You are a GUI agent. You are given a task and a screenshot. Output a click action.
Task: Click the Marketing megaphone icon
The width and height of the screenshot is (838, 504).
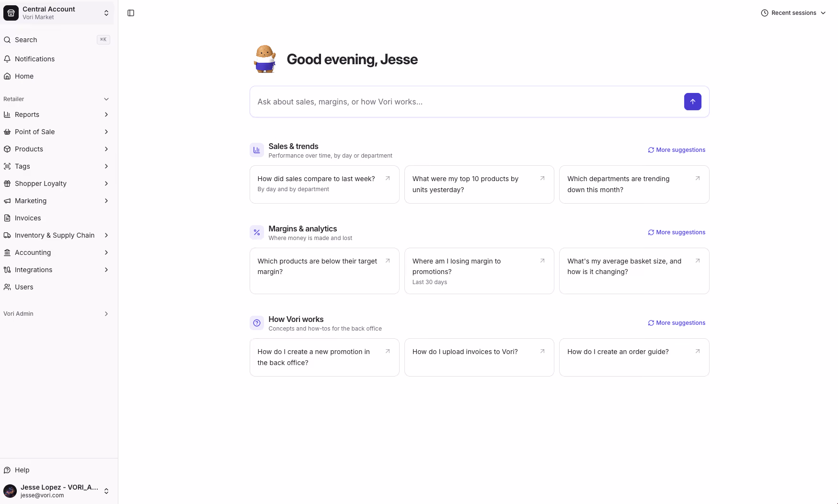coord(7,201)
